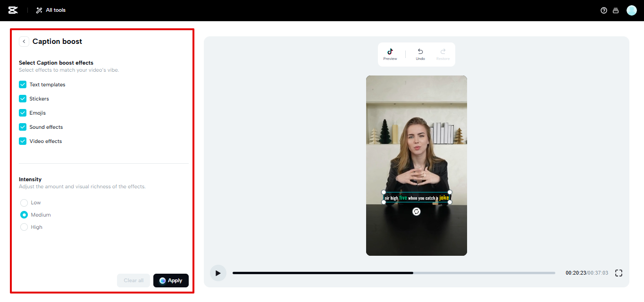Choose Low intensity for effects
The image size is (644, 302).
click(24, 202)
